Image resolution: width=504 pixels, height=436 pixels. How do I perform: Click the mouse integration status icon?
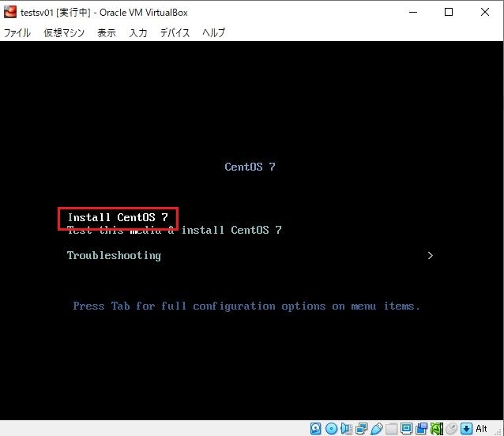tap(452, 428)
